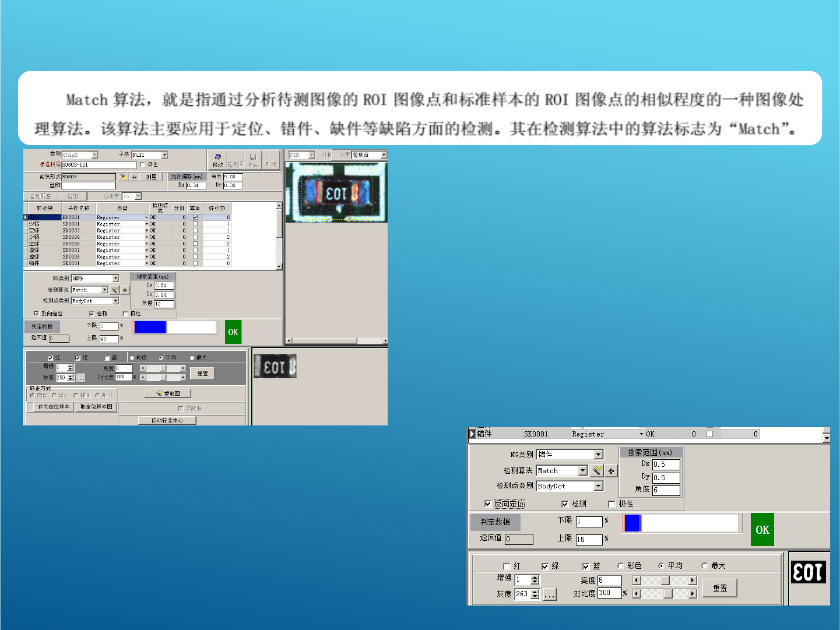This screenshot has height=630, width=840.
Task: Select 平均 radio in the 偏移 panel
Action: 161,358
